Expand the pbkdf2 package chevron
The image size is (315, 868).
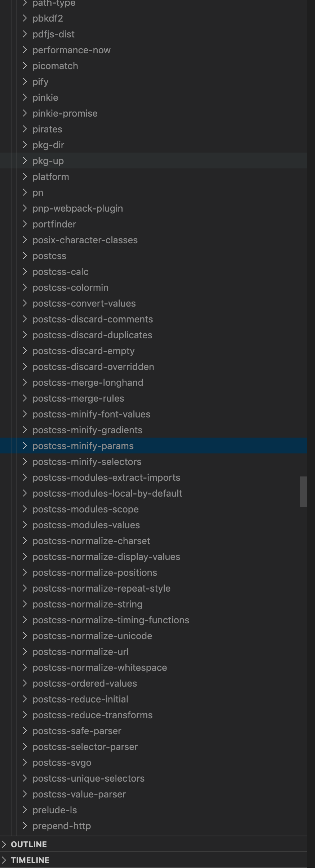tap(24, 18)
